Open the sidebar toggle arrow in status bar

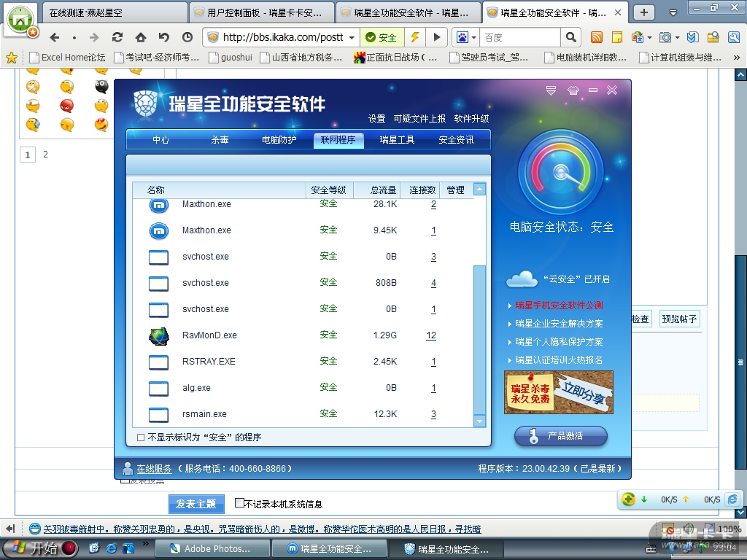[x=10, y=529]
